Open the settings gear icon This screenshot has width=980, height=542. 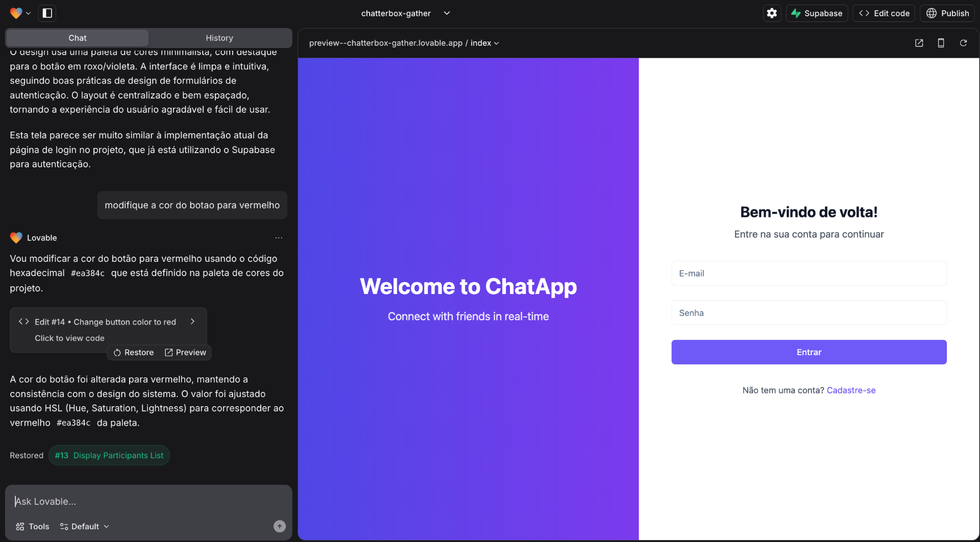click(772, 13)
